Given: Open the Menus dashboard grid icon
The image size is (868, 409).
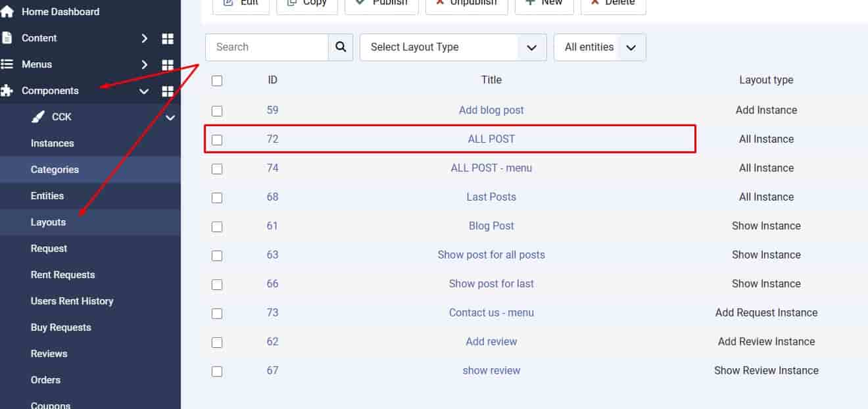Looking at the screenshot, I should pyautogui.click(x=168, y=65).
